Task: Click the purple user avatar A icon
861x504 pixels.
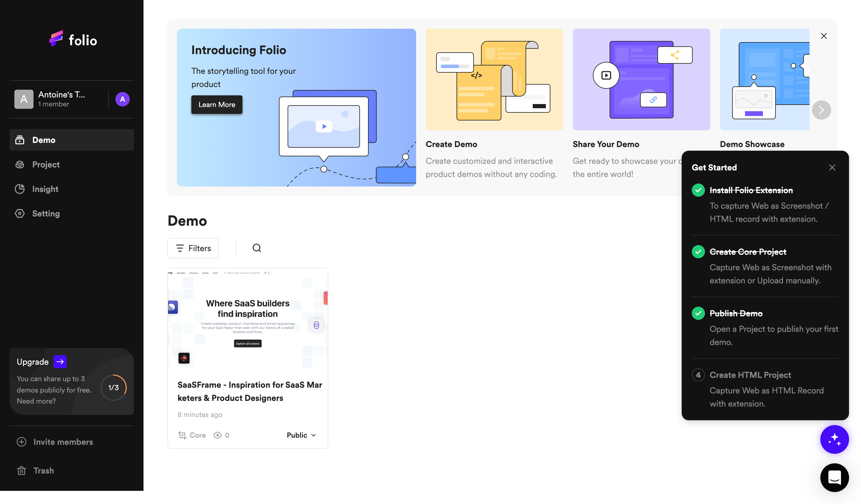Action: click(122, 99)
